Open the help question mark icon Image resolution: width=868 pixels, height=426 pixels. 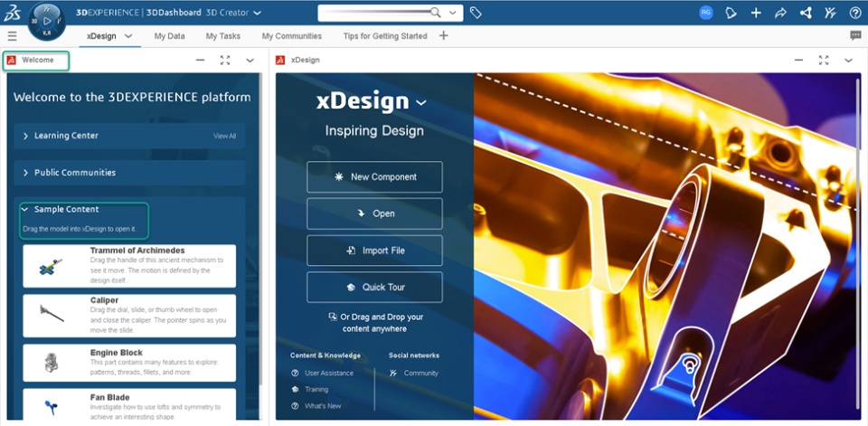(855, 13)
